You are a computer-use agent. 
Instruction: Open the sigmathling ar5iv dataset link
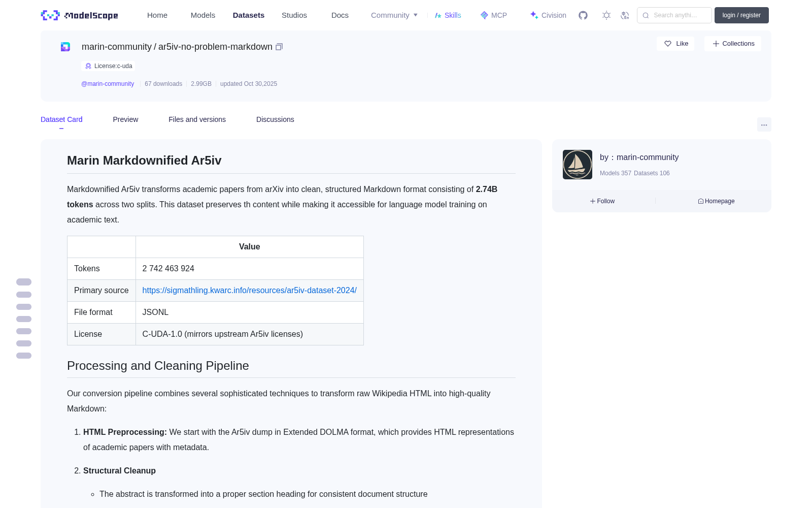tap(249, 291)
